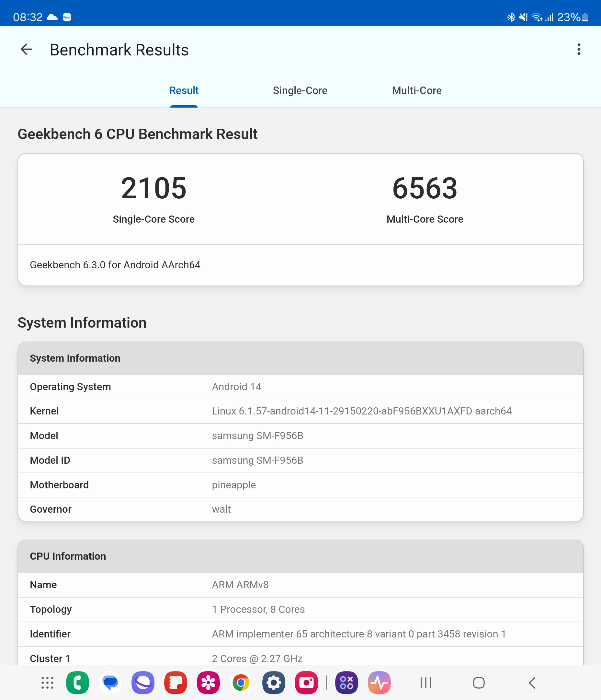Tap the Recents navigation button

pyautogui.click(x=426, y=683)
